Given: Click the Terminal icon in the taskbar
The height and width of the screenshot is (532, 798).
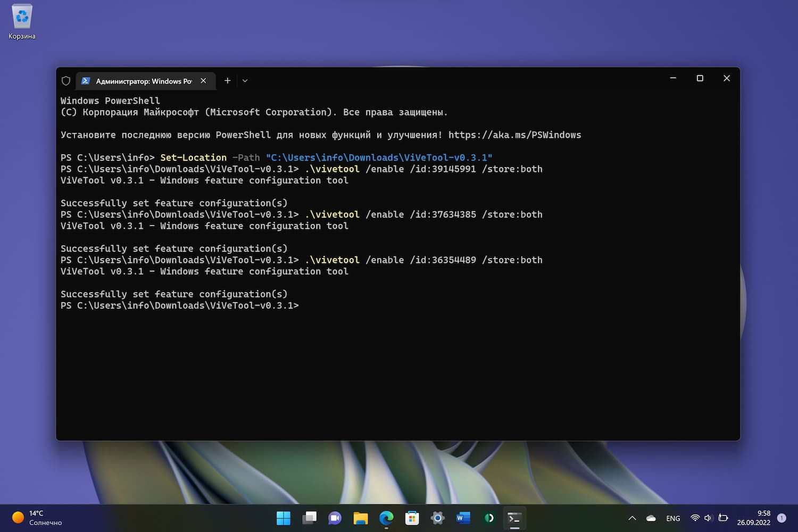Looking at the screenshot, I should 514,518.
